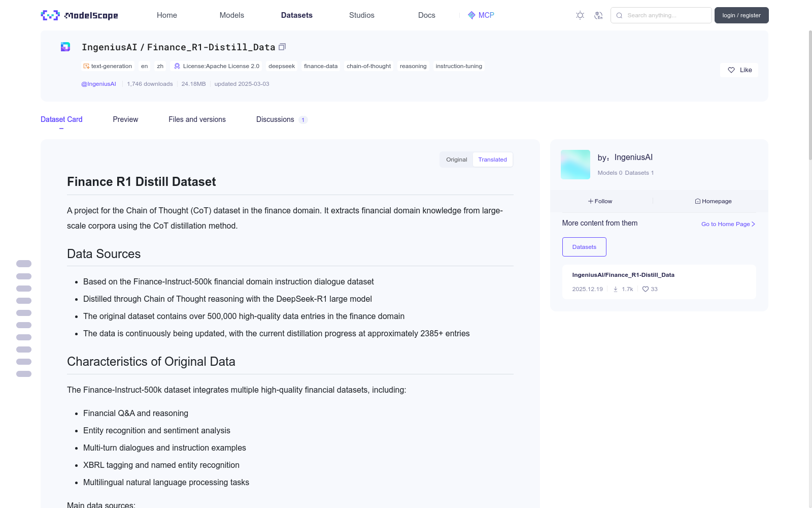Select the instruction-tuning tag
The width and height of the screenshot is (812, 508).
(x=459, y=66)
